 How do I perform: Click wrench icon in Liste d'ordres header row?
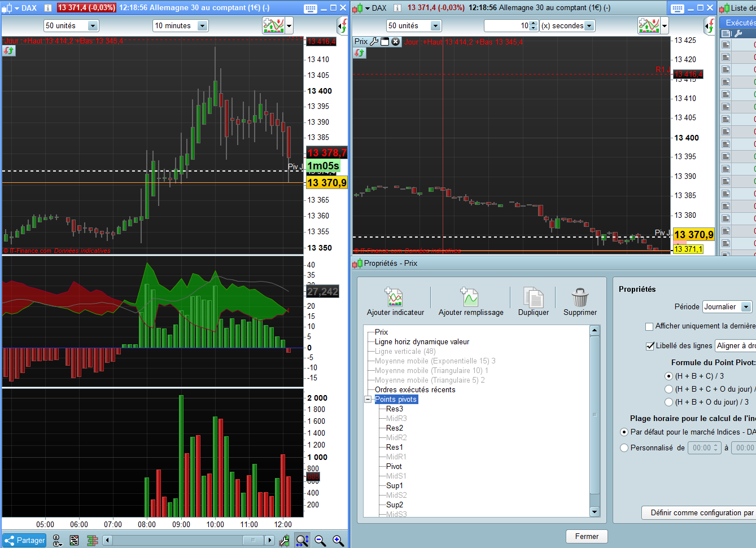click(x=738, y=34)
